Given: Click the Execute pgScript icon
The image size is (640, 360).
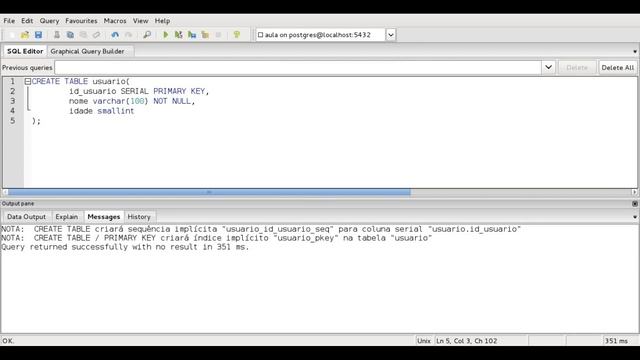Looking at the screenshot, I should (178, 35).
